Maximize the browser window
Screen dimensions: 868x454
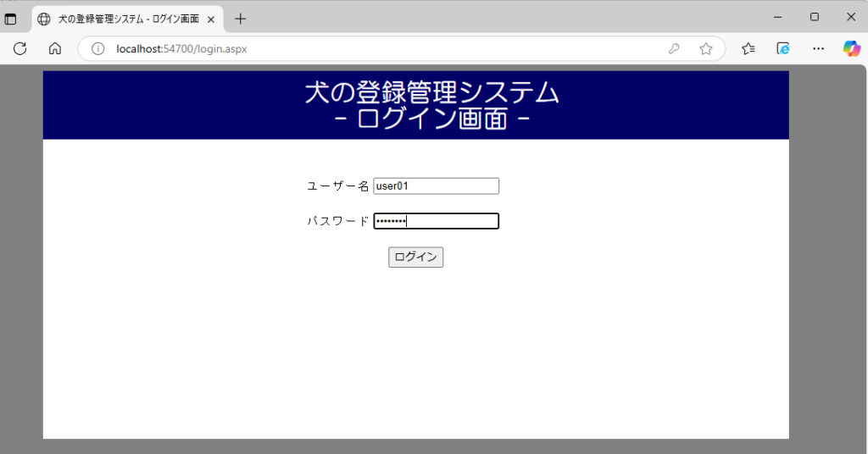(815, 17)
